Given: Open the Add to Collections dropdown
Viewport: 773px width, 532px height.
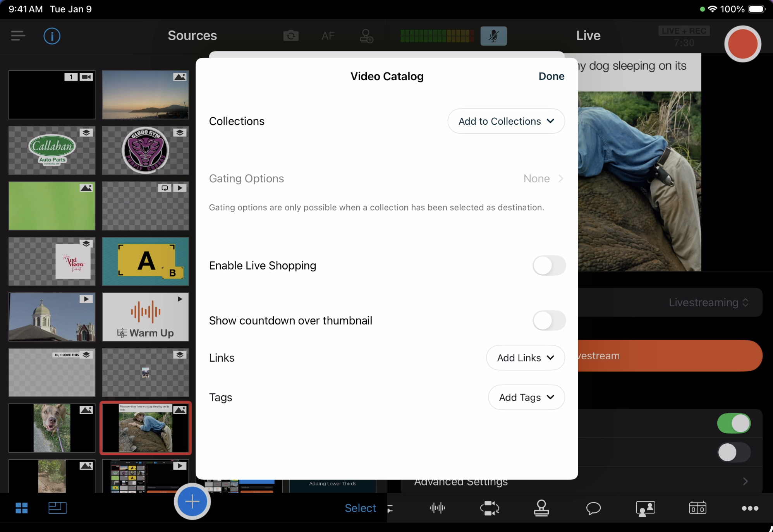Looking at the screenshot, I should tap(506, 121).
